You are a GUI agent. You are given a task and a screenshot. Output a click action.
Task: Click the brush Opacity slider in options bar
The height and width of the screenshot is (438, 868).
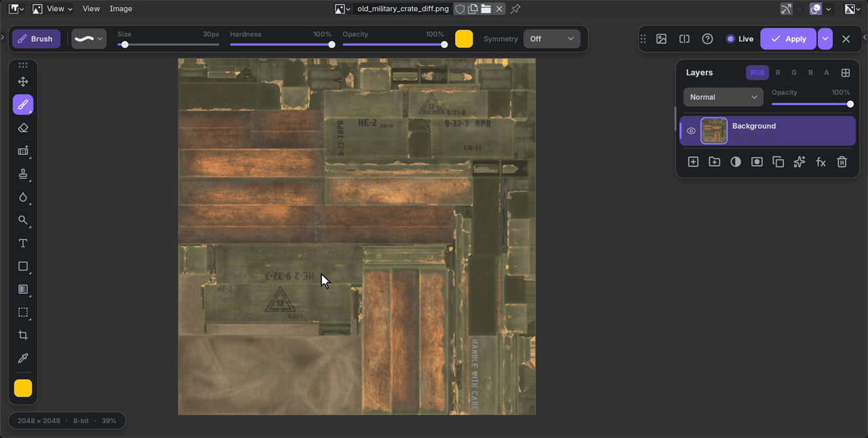click(x=393, y=45)
